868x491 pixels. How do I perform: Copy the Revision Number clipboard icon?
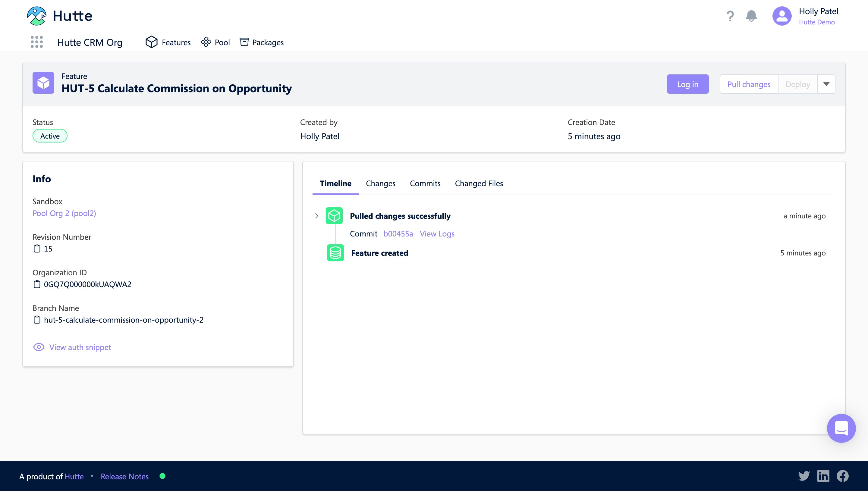tap(37, 249)
